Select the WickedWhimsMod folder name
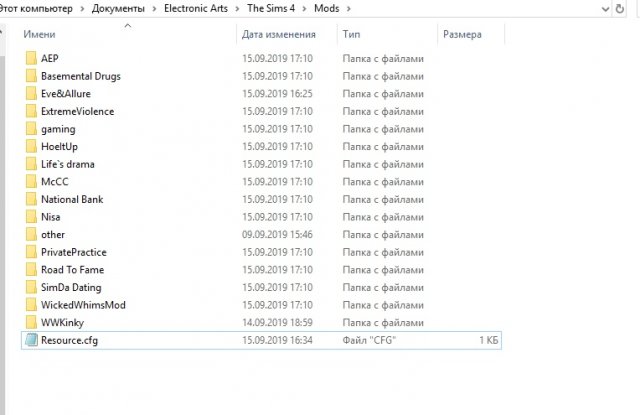 point(83,305)
